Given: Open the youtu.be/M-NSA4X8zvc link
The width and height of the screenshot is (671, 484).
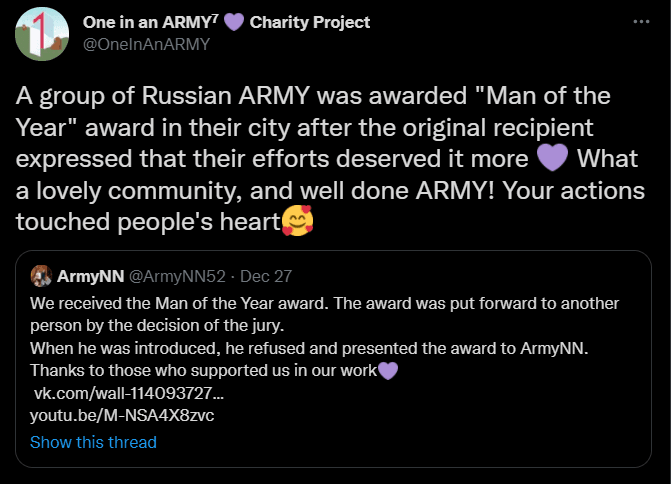Looking at the screenshot, I should (122, 415).
